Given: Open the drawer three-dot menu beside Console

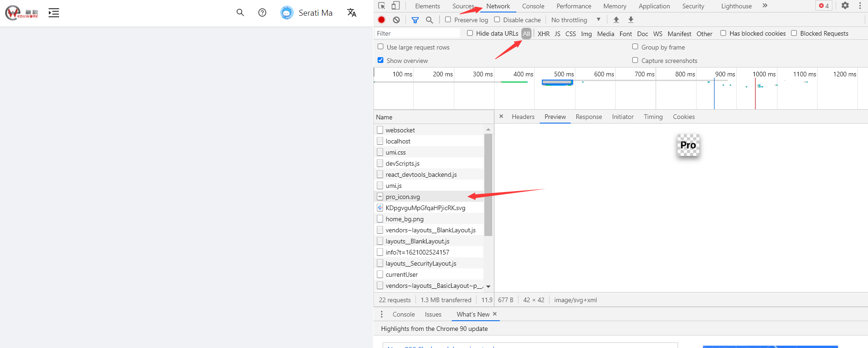Looking at the screenshot, I should pyautogui.click(x=381, y=314).
